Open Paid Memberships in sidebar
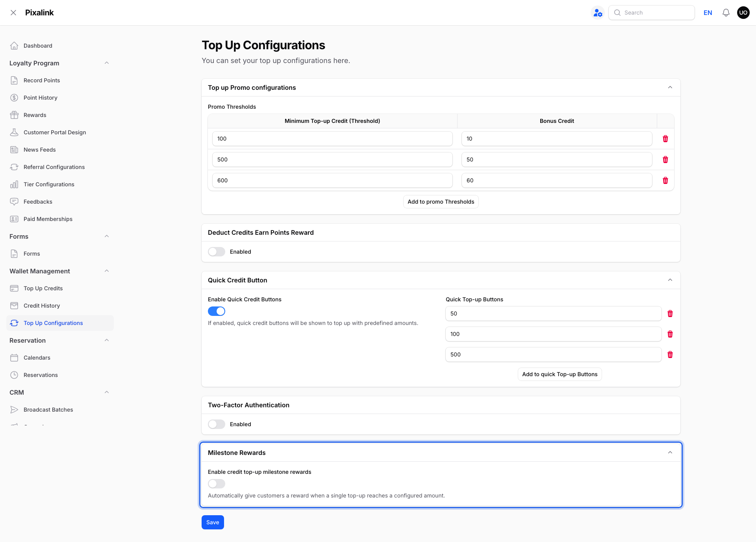 [x=60, y=219]
